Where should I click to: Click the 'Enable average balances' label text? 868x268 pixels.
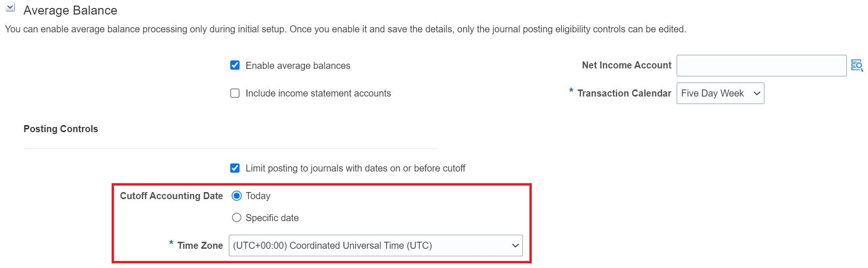click(298, 66)
